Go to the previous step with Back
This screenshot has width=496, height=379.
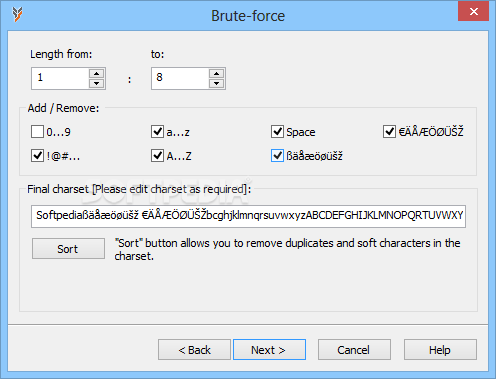coord(194,350)
